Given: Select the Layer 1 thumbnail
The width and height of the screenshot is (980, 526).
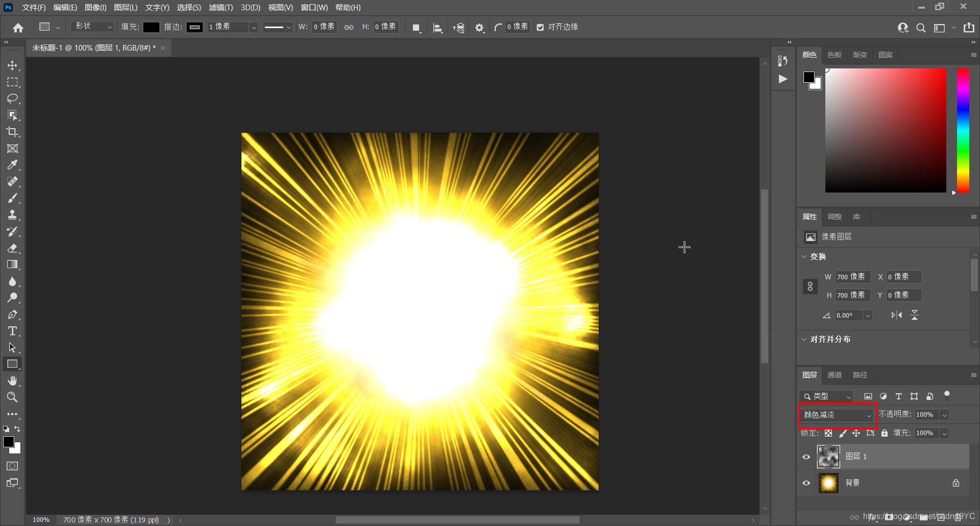Looking at the screenshot, I should point(828,457).
